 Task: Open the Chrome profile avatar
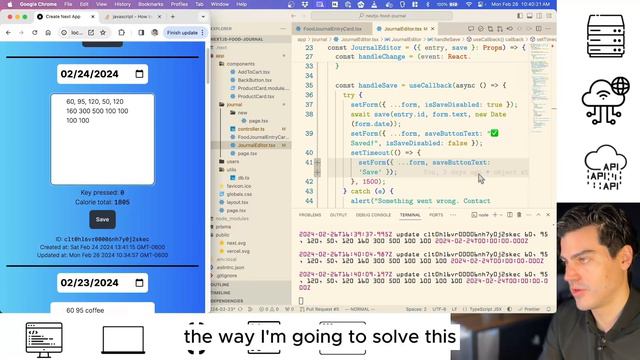click(x=155, y=33)
